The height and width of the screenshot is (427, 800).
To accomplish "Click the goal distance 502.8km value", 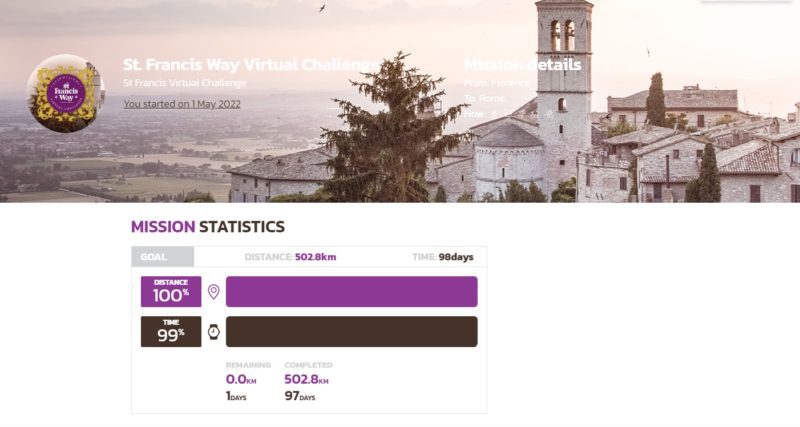I will [315, 257].
